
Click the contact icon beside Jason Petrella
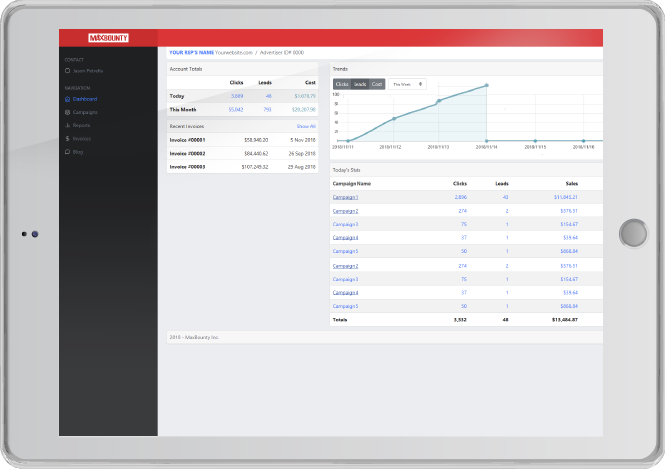click(66, 71)
